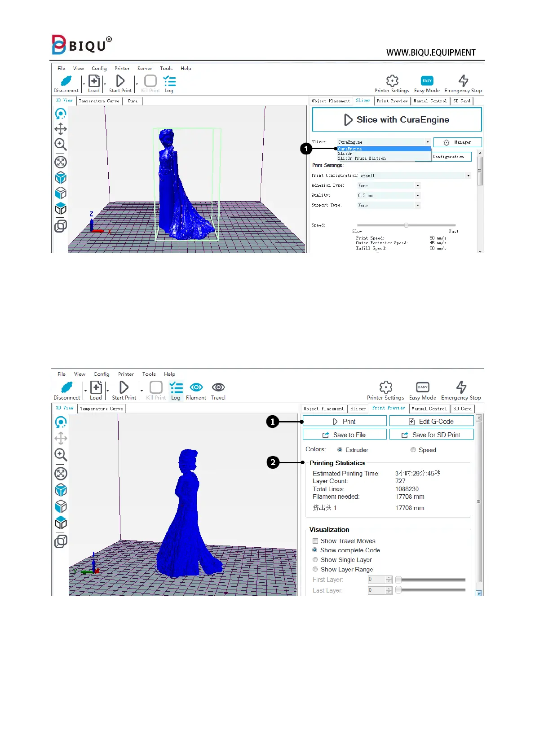The height and width of the screenshot is (756, 535).
Task: Select the Extruder colors radio button
Action: click(x=340, y=449)
